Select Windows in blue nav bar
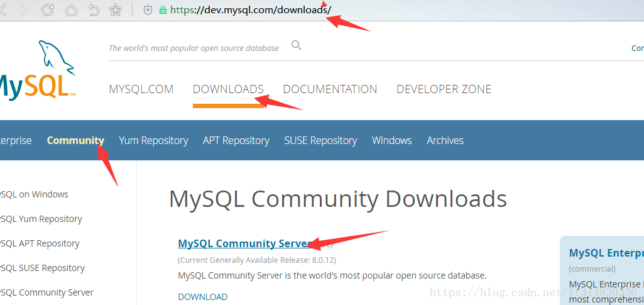This screenshot has height=305, width=644. point(392,141)
